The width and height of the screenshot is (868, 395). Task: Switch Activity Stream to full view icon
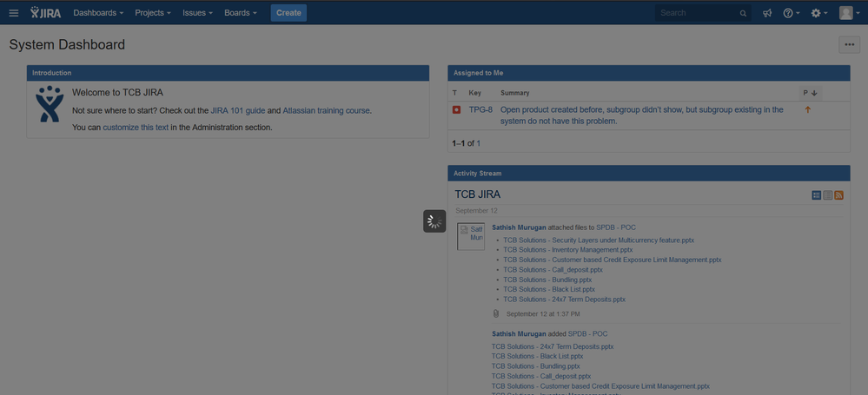click(x=817, y=195)
